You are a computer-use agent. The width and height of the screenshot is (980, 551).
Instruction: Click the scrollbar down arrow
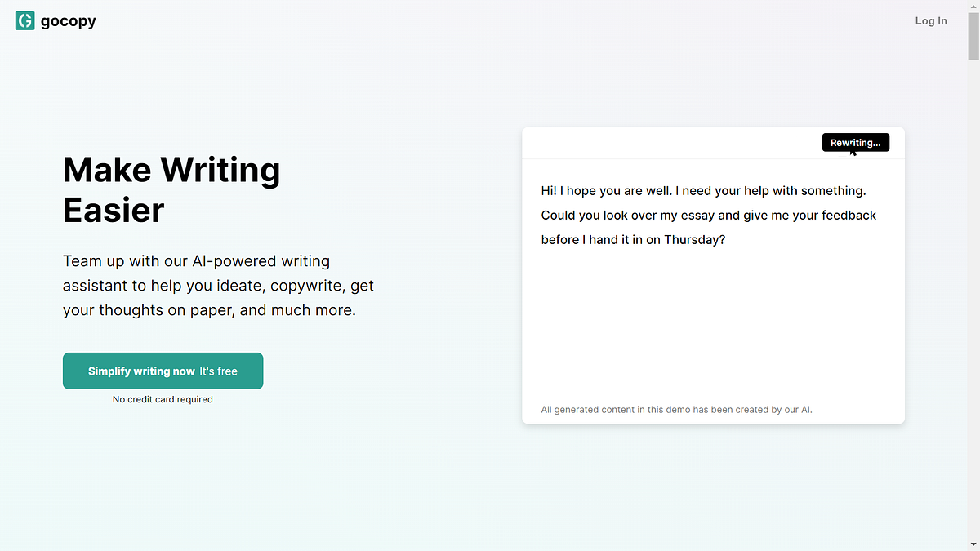click(x=973, y=544)
